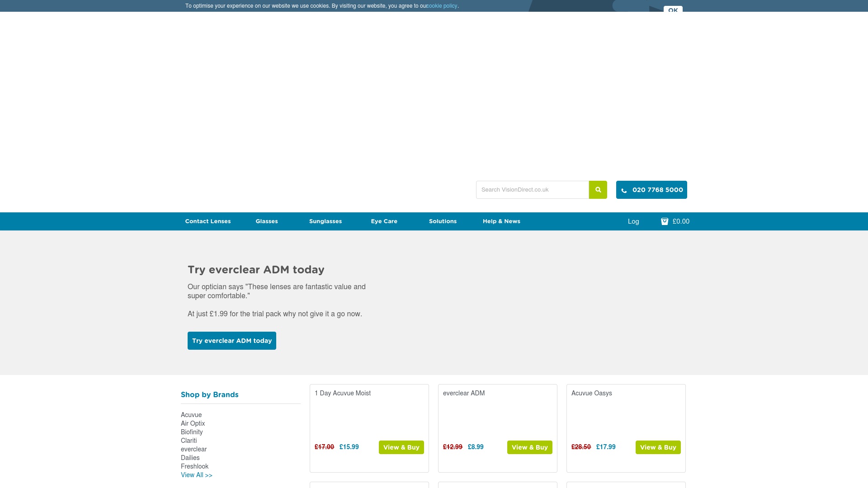Viewport: 868px width, 488px height.
Task: Click the shopping basket icon
Action: tap(665, 221)
